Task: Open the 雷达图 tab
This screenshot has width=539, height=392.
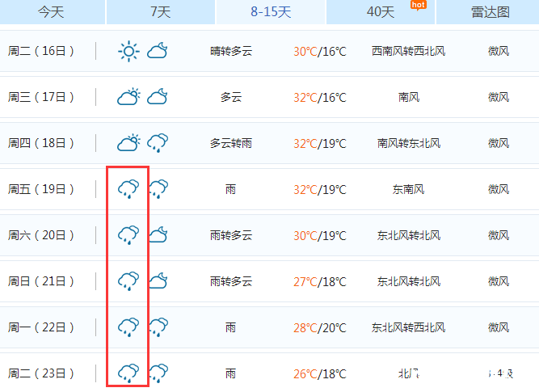Action: click(x=489, y=12)
